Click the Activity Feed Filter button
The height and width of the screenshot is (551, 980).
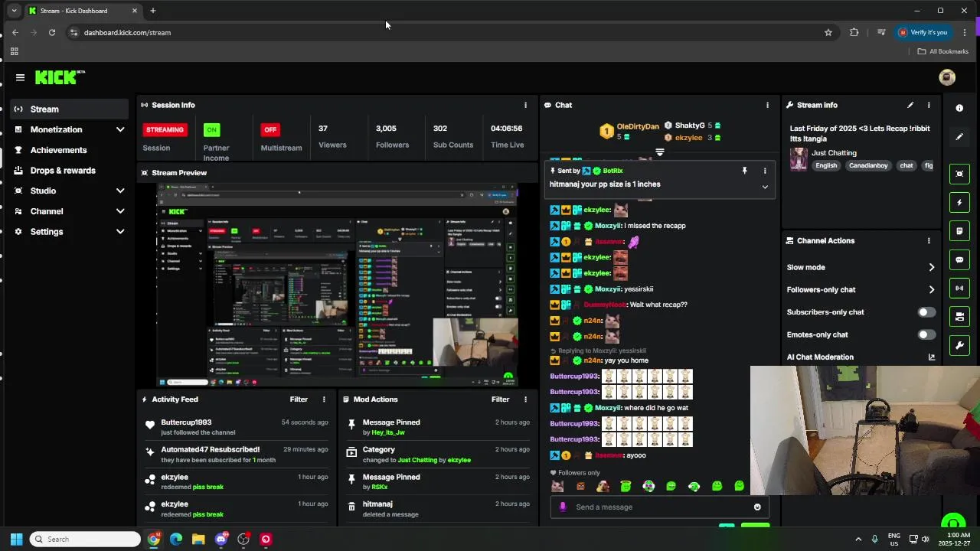click(x=299, y=399)
